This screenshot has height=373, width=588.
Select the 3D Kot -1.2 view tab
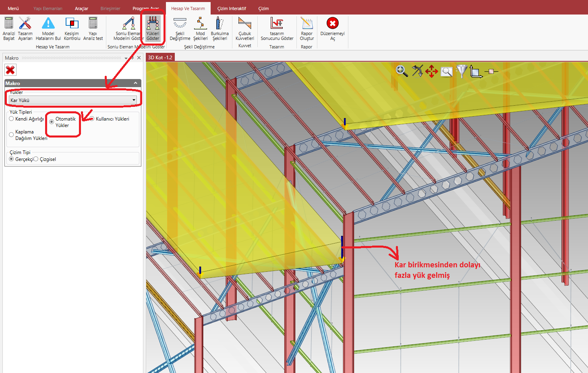coord(160,58)
